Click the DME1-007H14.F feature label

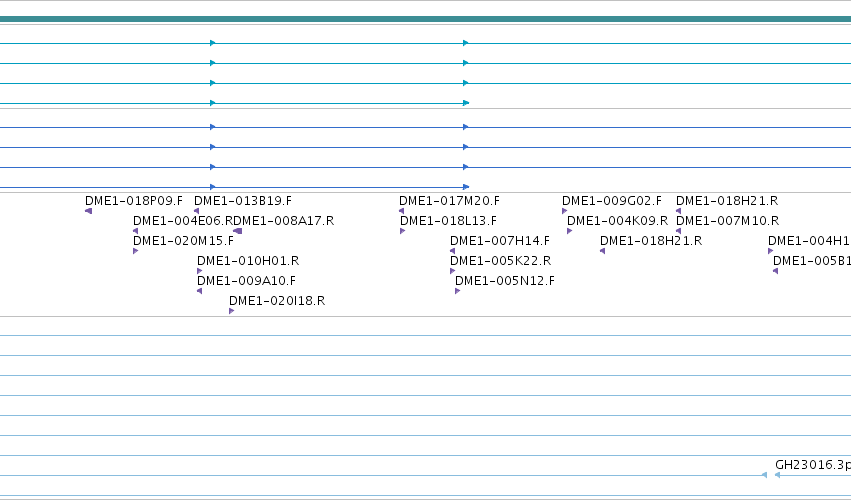point(500,241)
